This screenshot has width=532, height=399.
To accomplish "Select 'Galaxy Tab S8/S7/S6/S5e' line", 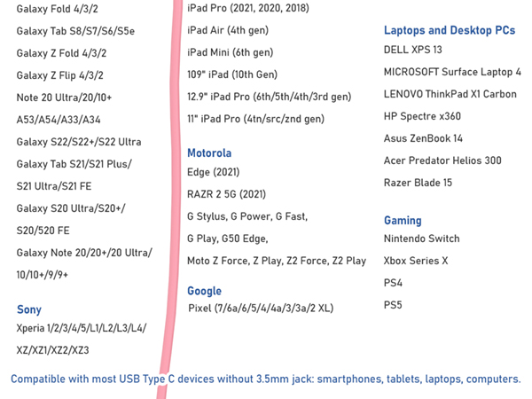I will [75, 31].
